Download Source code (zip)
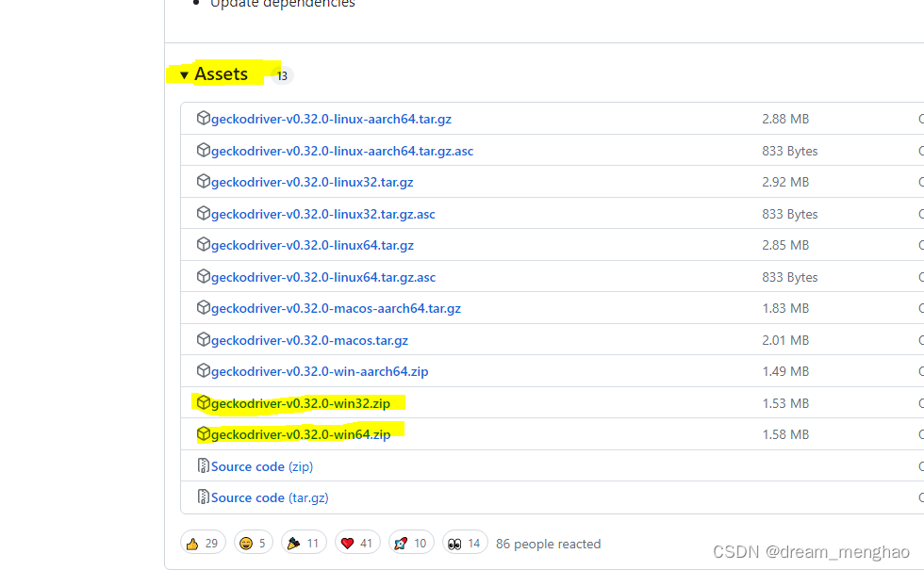The height and width of the screenshot is (570, 924). click(x=262, y=466)
